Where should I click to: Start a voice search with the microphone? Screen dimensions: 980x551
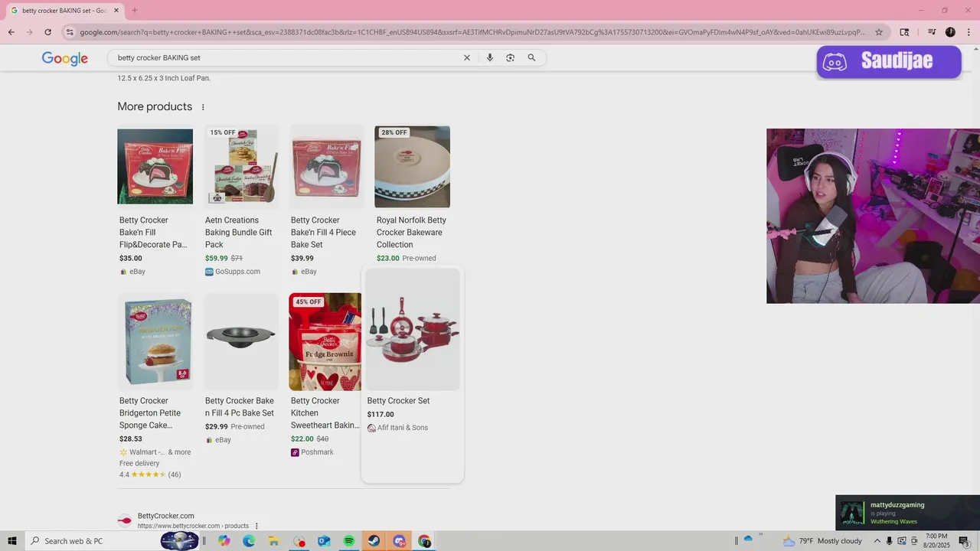tap(490, 57)
